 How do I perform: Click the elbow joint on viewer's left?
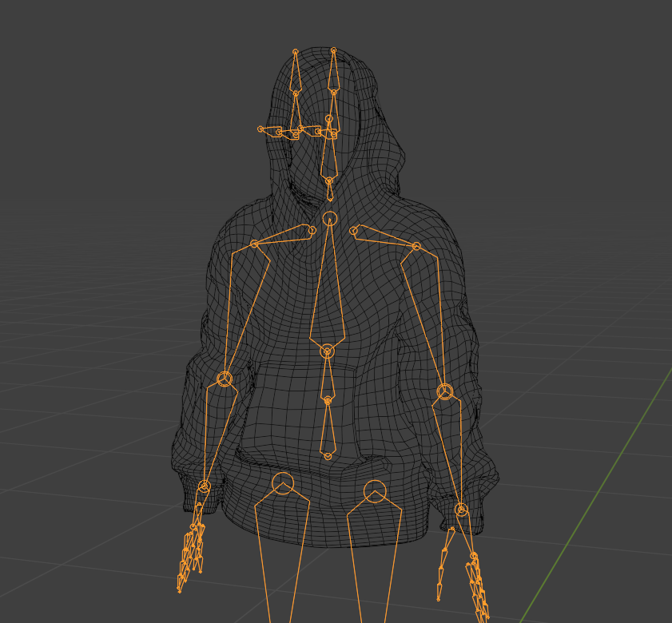225,379
